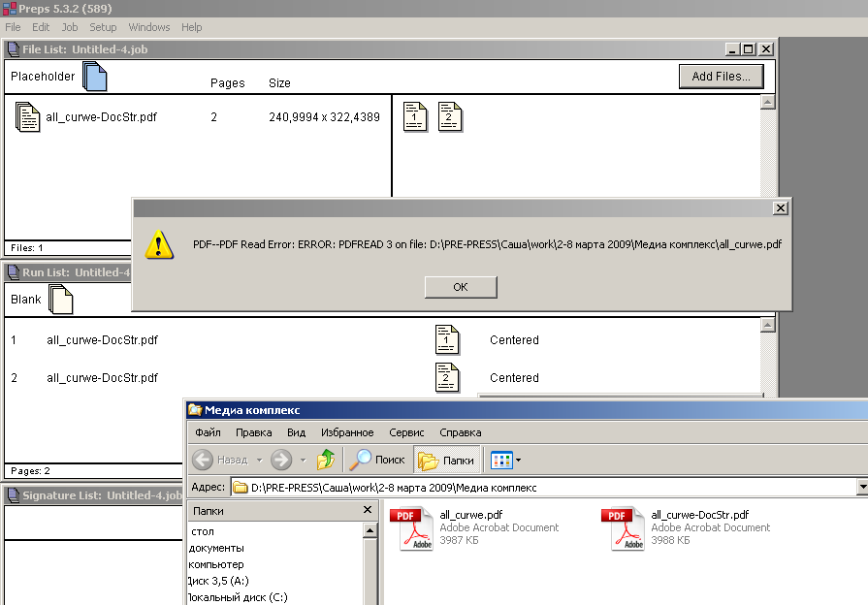This screenshot has height=605, width=868.
Task: Close the Папки folders pane
Action: coord(367,510)
